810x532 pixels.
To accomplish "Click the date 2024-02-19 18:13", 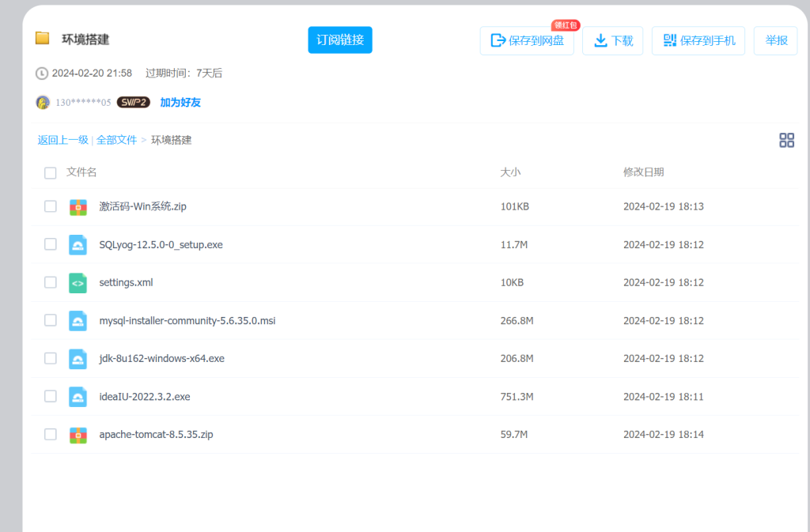I will click(664, 206).
